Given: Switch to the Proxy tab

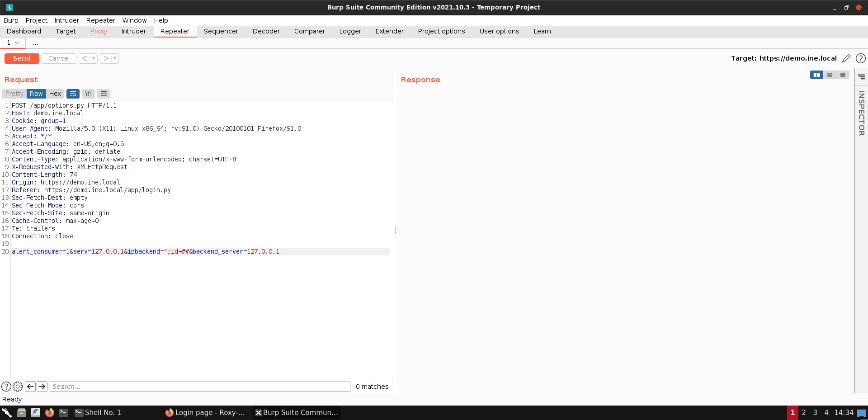Looking at the screenshot, I should 99,31.
